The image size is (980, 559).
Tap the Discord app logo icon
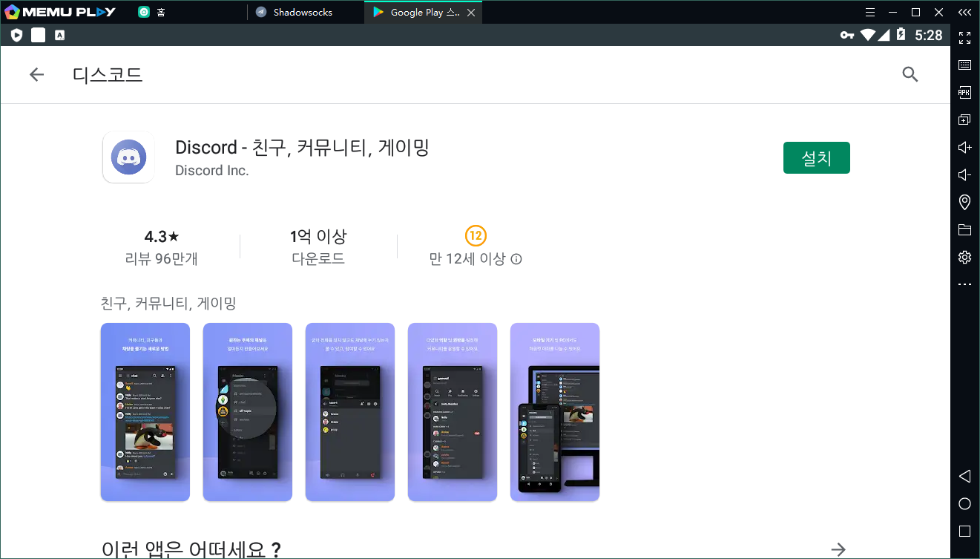[128, 157]
